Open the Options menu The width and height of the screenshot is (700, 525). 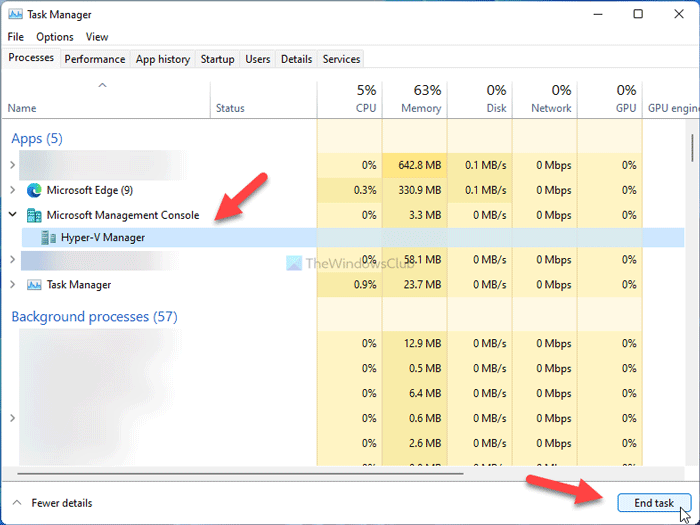pos(55,37)
